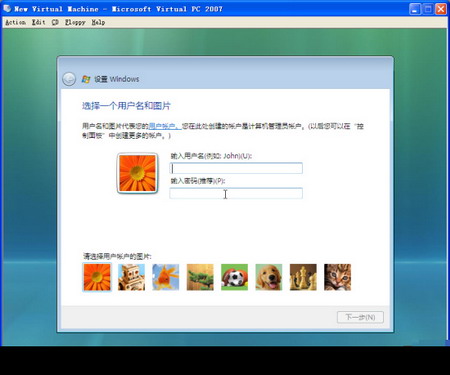Open the CD menu
Image resolution: width=450 pixels, height=375 pixels.
55,22
